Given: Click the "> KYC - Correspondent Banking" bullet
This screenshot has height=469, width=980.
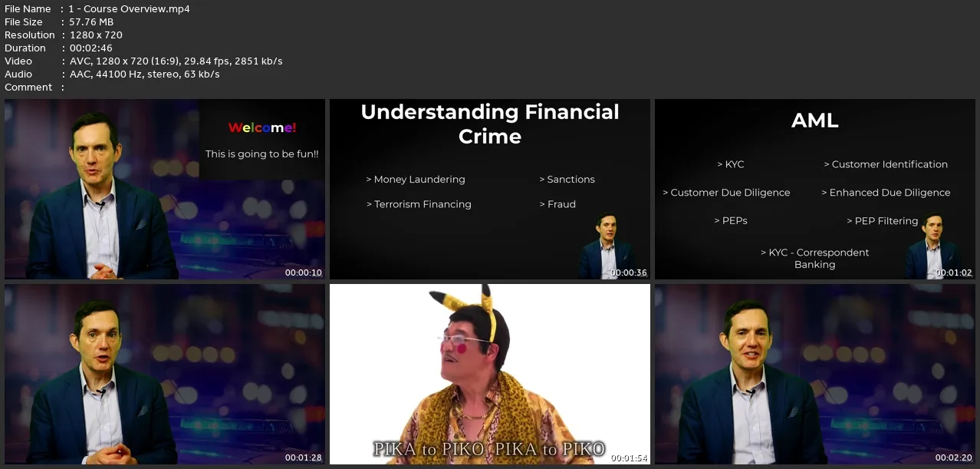Looking at the screenshot, I should click(815, 259).
